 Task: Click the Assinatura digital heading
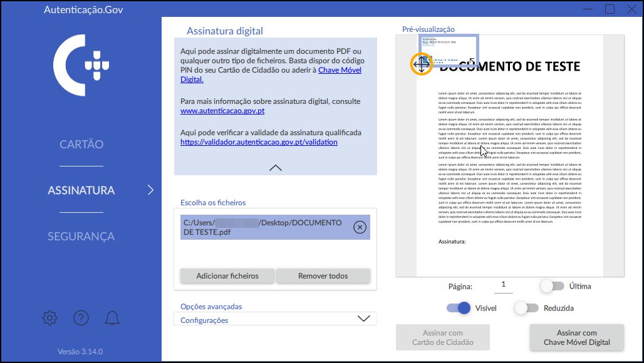(225, 31)
